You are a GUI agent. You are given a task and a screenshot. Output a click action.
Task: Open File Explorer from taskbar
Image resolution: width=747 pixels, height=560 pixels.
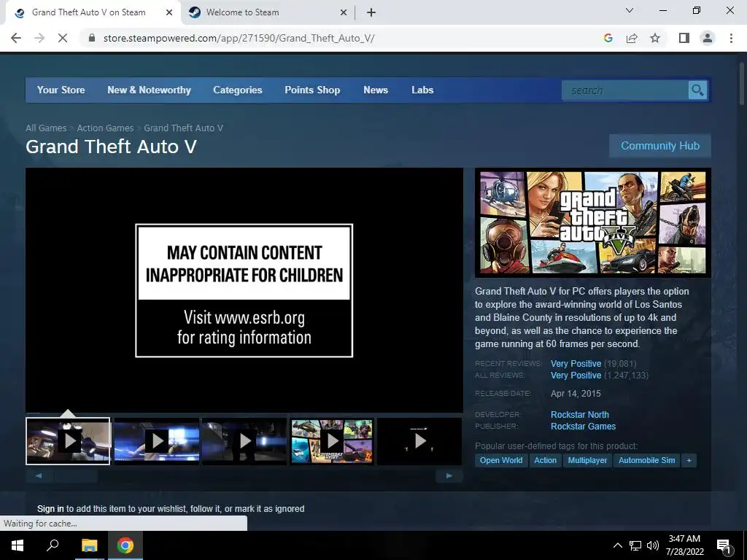point(89,545)
